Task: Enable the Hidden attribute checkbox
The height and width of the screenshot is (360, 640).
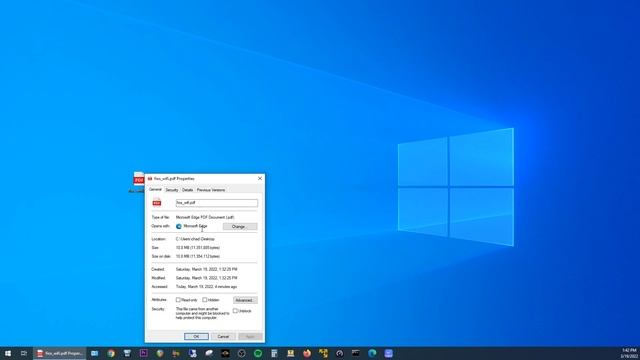Action: click(205, 300)
